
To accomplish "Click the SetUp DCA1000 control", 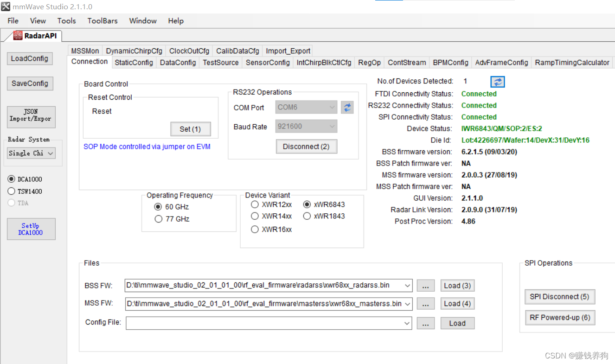I will coord(31,229).
